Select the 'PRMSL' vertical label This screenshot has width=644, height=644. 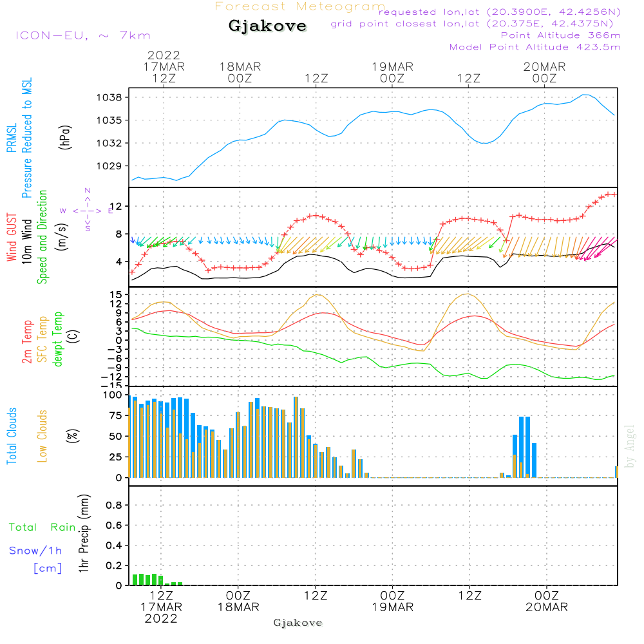(12, 137)
